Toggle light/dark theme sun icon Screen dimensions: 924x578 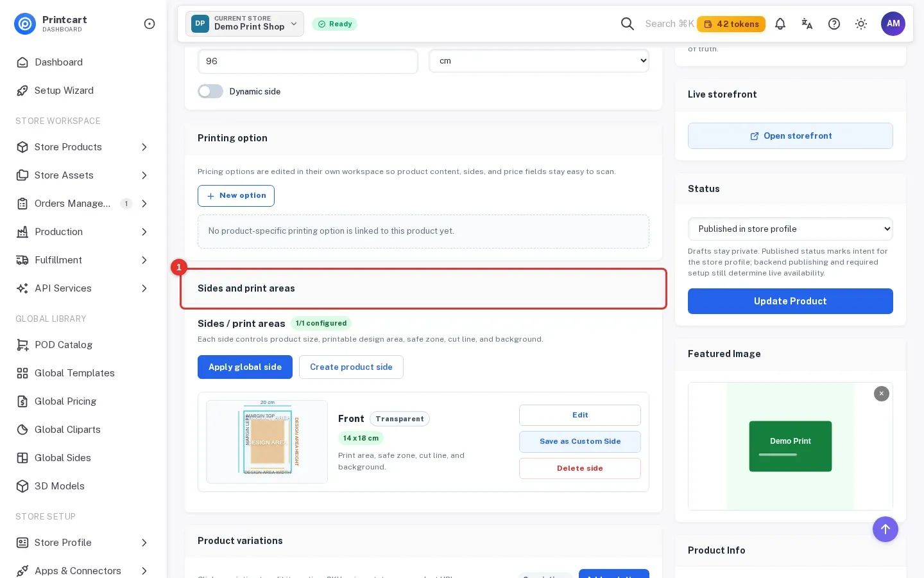tap(861, 24)
